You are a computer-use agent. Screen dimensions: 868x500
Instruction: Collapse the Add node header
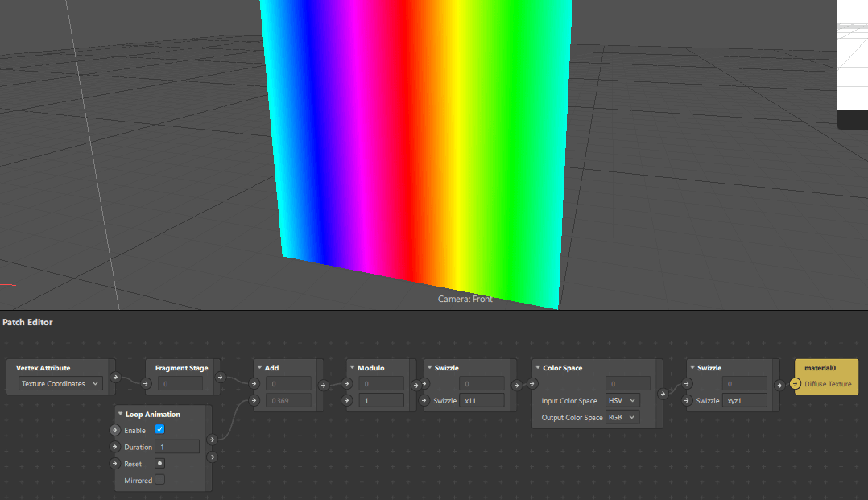[x=260, y=367]
